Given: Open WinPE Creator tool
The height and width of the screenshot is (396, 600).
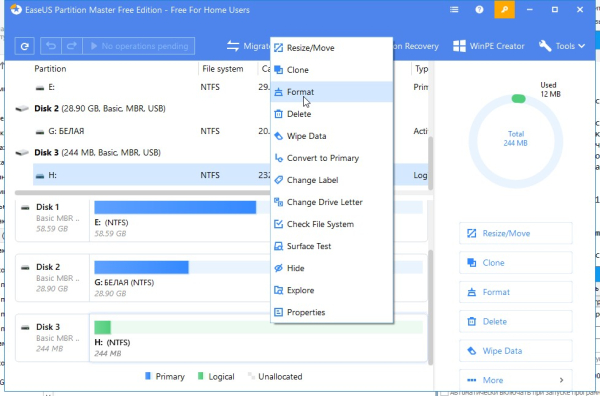Looking at the screenshot, I should tap(488, 46).
